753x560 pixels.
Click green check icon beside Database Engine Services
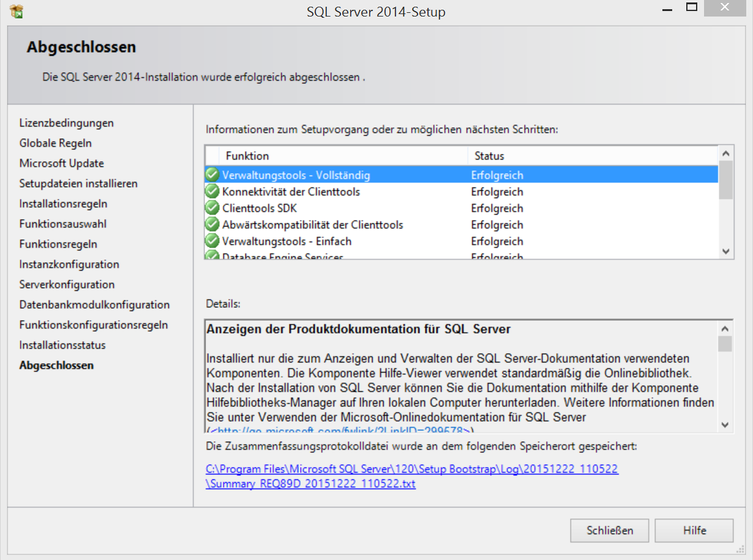pos(212,256)
